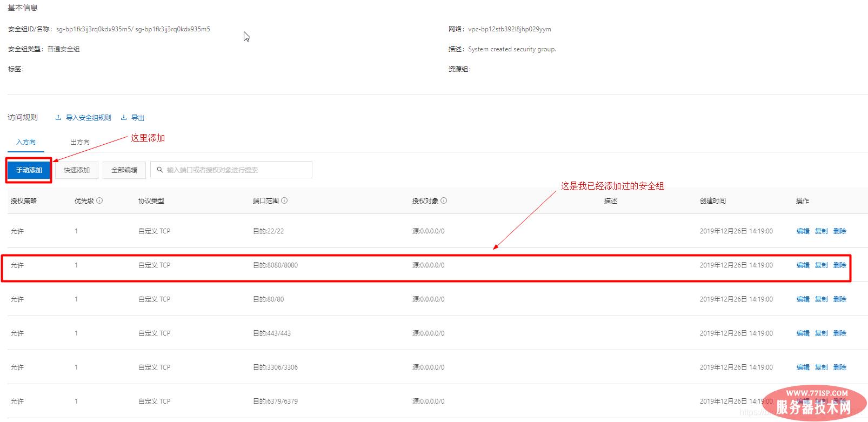
Task: Click the search magnifier icon in the rule search box
Action: pos(160,170)
